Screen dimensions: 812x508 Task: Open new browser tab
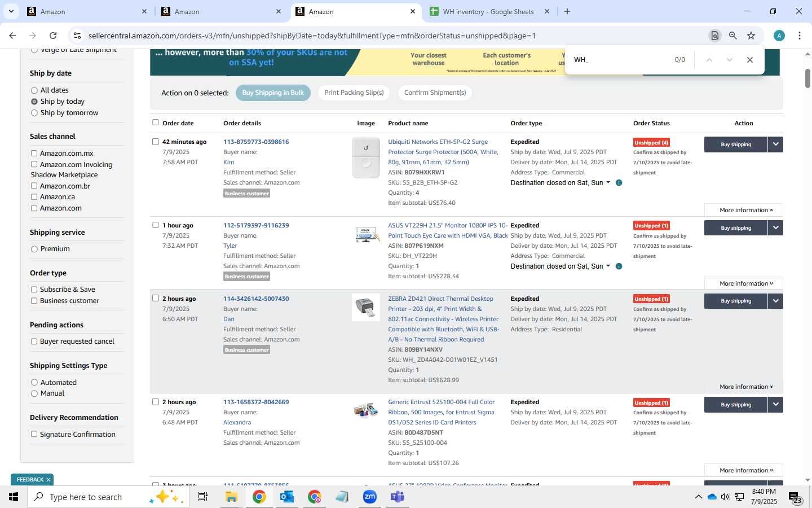click(x=567, y=11)
